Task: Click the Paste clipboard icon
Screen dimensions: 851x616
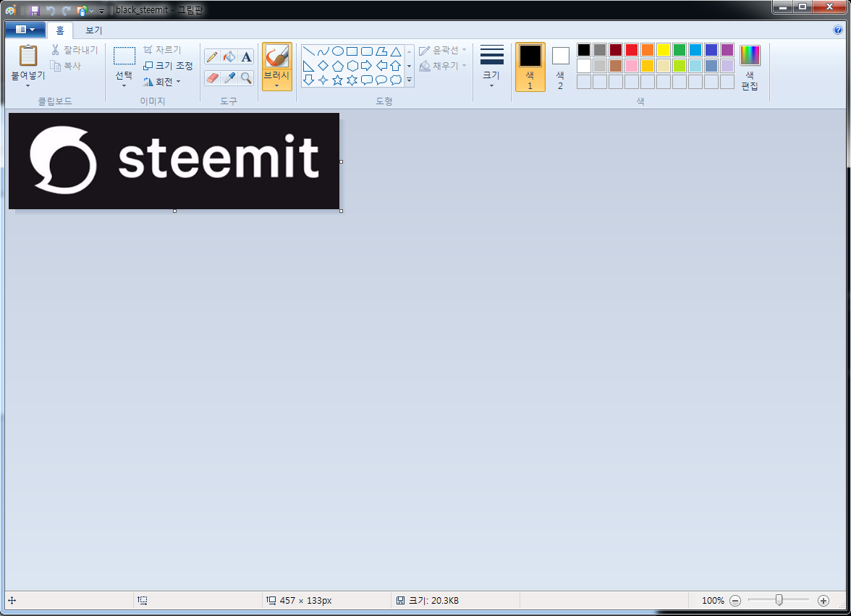Action: pyautogui.click(x=28, y=55)
